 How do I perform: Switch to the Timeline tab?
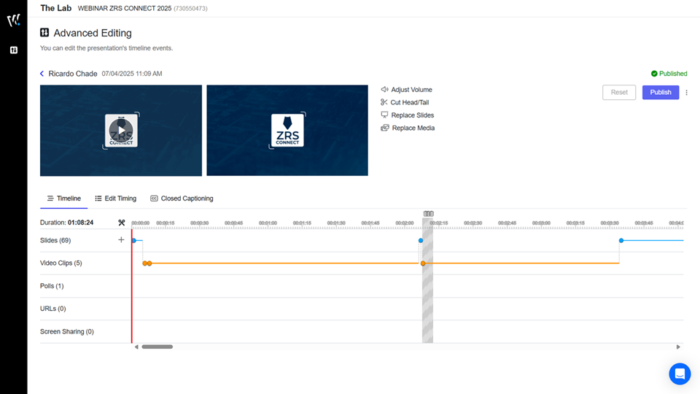64,199
